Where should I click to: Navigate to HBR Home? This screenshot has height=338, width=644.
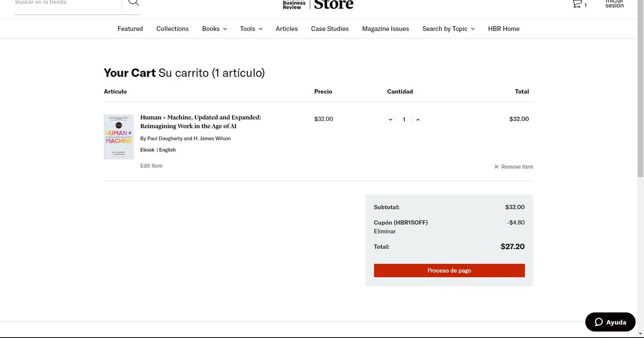(x=504, y=29)
